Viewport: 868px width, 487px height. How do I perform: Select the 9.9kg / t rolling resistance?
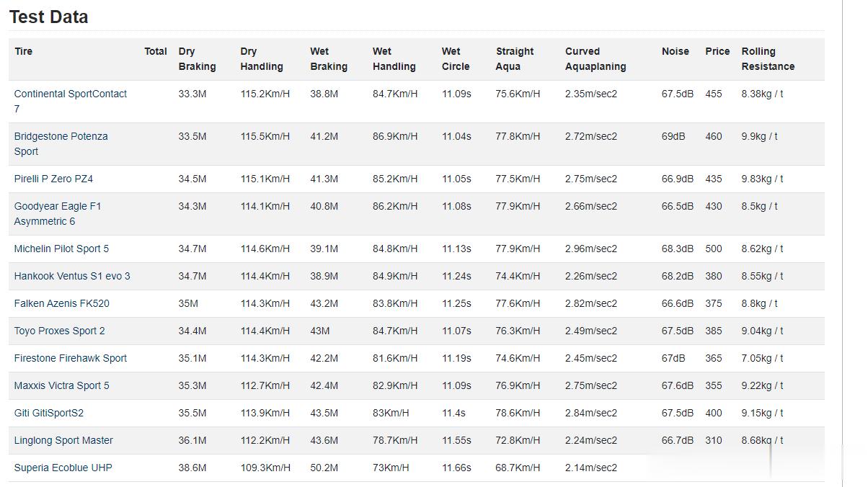pyautogui.click(x=760, y=136)
